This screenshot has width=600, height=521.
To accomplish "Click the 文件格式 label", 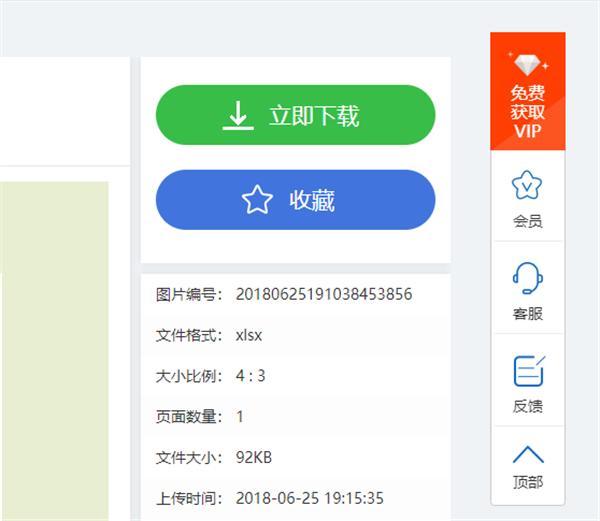I will pyautogui.click(x=189, y=336).
